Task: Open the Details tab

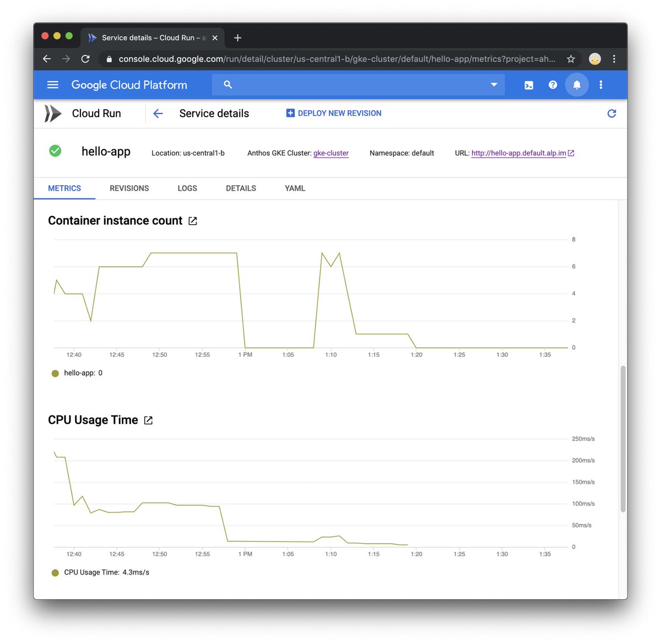Action: point(241,188)
